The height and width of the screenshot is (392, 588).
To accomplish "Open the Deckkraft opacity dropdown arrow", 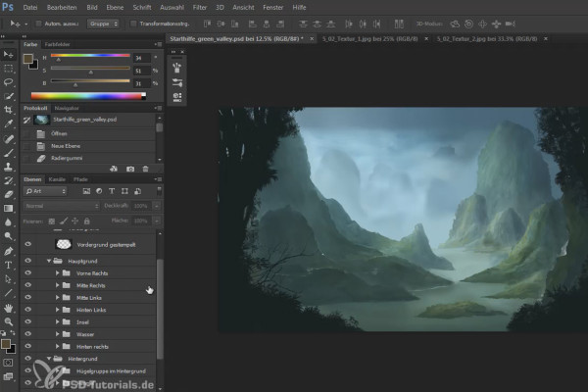I will (157, 206).
